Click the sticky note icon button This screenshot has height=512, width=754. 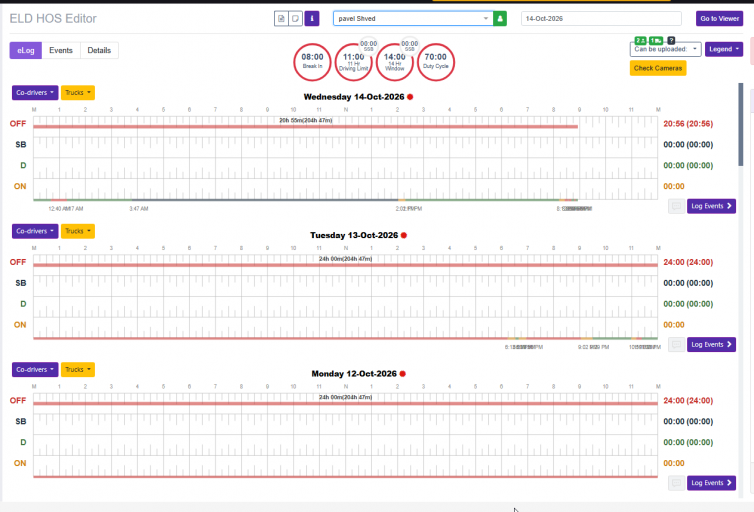click(x=295, y=19)
